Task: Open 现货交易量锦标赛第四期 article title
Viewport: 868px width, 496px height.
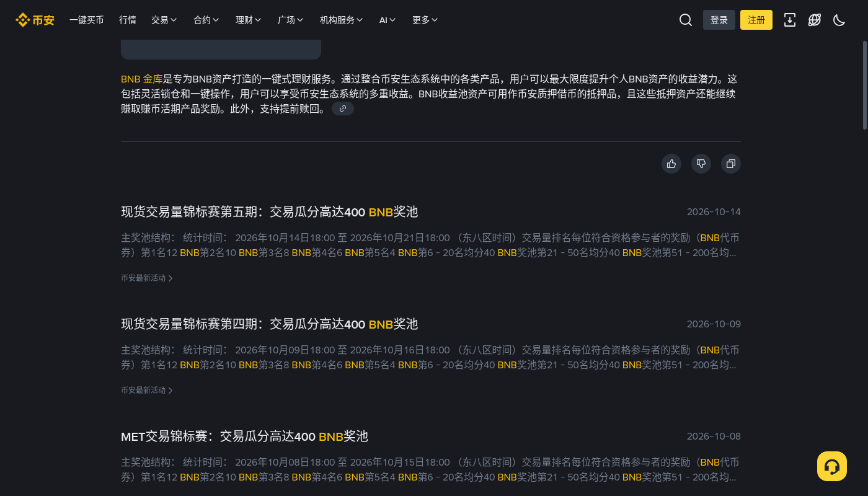Action: (x=270, y=324)
